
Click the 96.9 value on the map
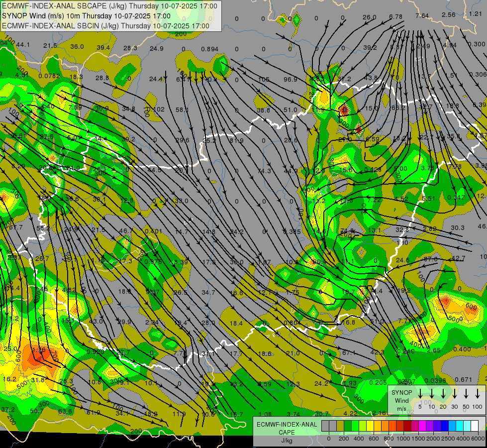[291, 79]
